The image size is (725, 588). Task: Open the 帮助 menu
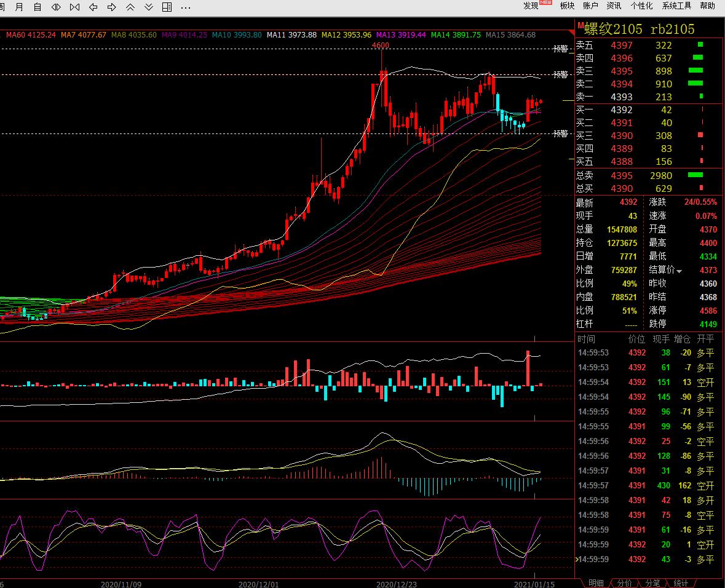(707, 6)
